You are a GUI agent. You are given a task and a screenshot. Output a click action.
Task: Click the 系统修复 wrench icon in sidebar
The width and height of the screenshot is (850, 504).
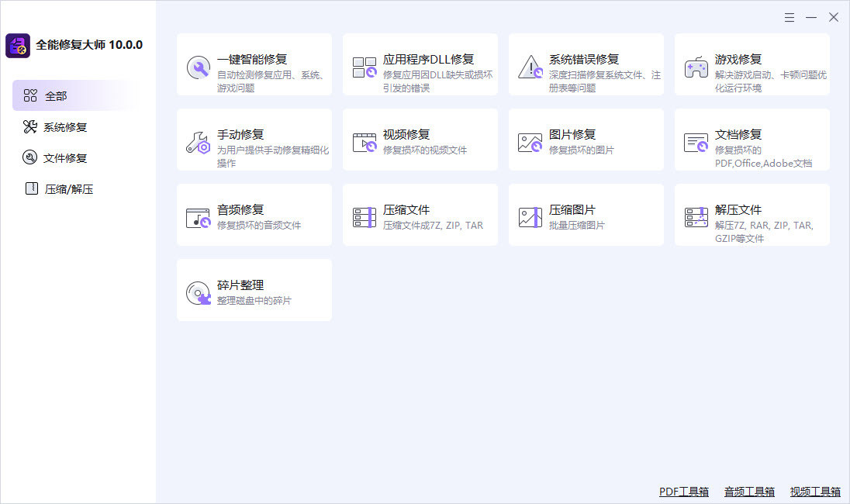(29, 127)
